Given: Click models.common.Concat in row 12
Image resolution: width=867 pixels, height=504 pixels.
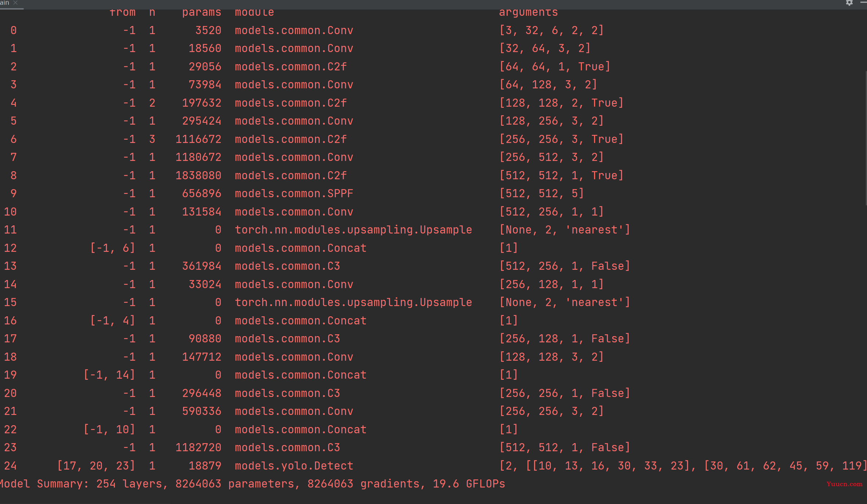Looking at the screenshot, I should [300, 248].
